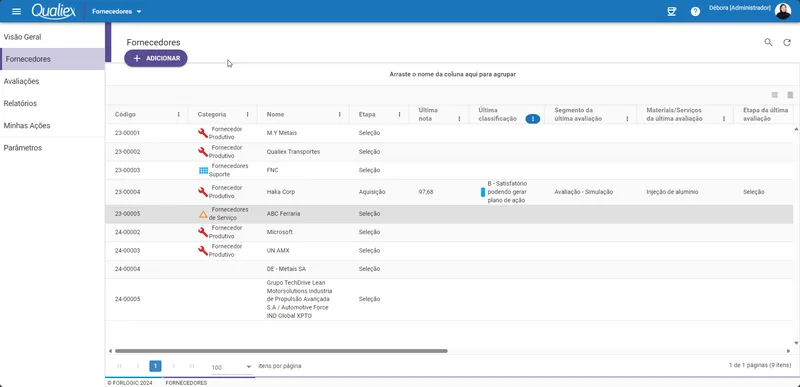Select Grupo TechDrive Lean supplier name
Viewport: 800px width, 387px height.
click(299, 299)
